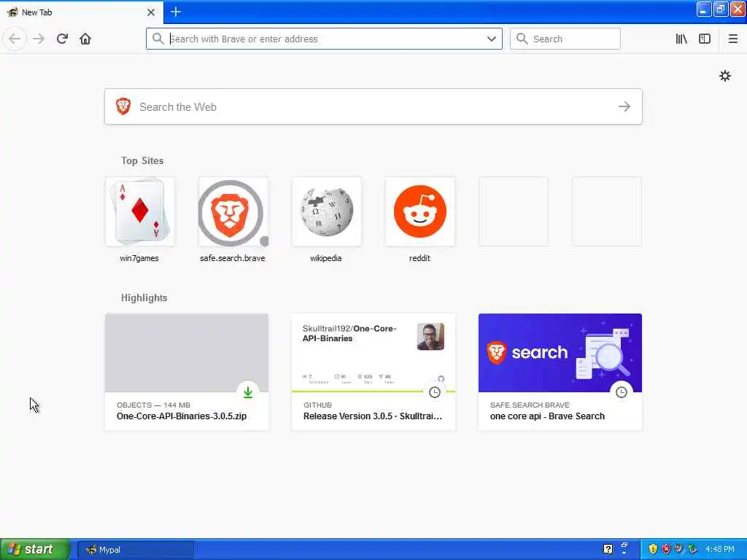Image resolution: width=747 pixels, height=560 pixels.
Task: Click the help question mark tray icon
Action: [608, 549]
